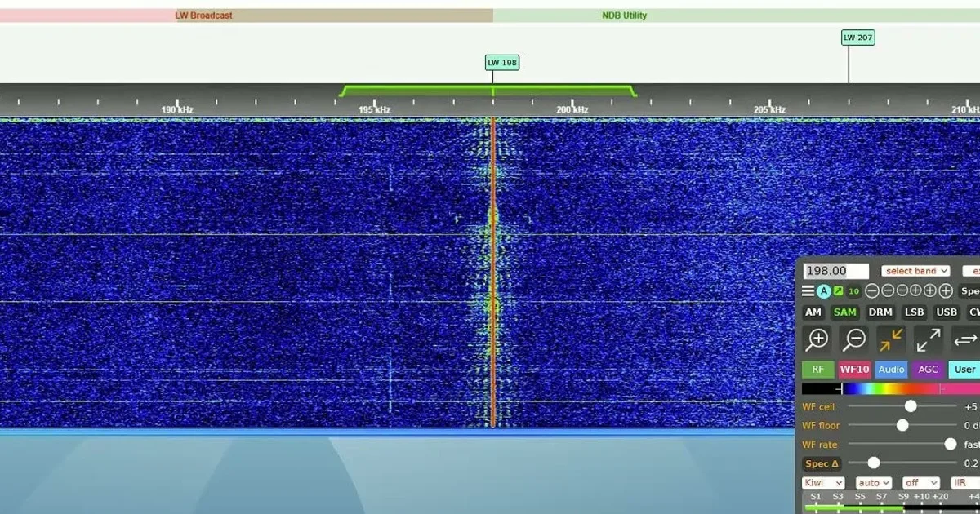Expand the Kiwi colormap dropdown
Viewport: 980px width, 514px height.
(x=823, y=483)
